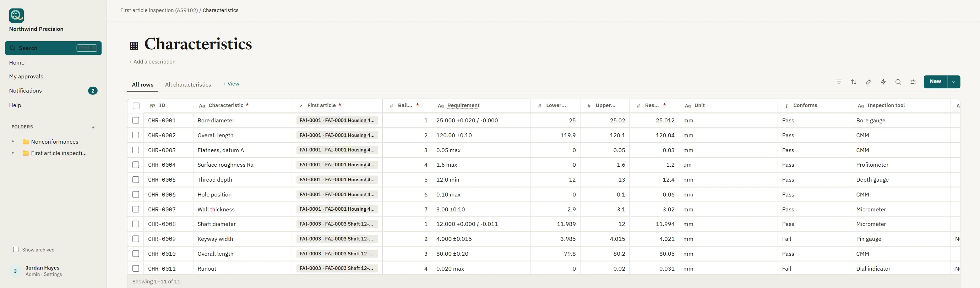Click the Profilometer inspection tool cell
Viewport: 980px width, 288px height.
tap(901, 165)
